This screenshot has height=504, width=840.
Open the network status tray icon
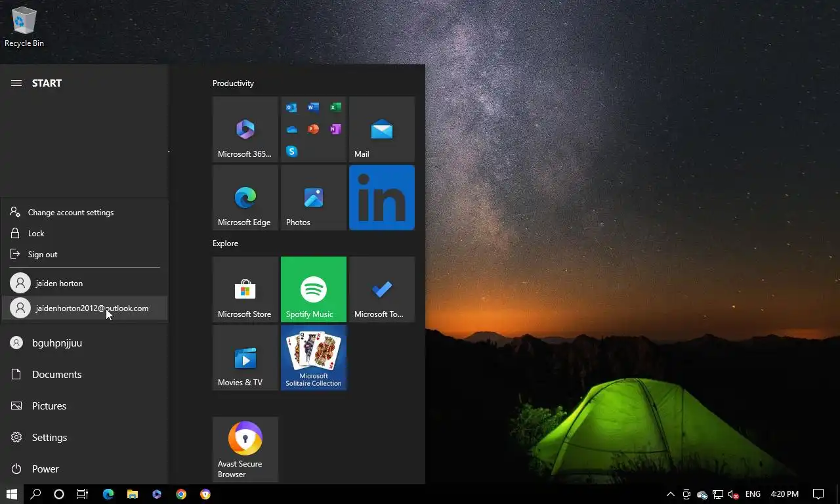point(718,494)
